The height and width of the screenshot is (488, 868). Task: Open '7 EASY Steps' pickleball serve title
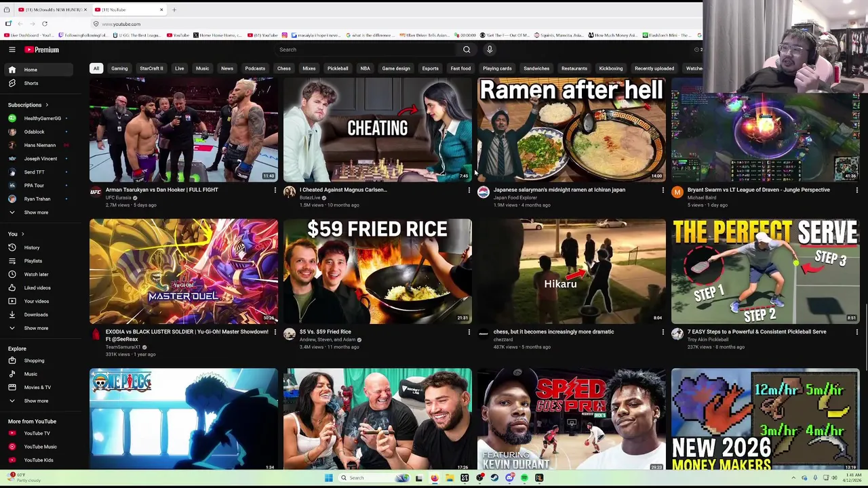[x=757, y=331]
